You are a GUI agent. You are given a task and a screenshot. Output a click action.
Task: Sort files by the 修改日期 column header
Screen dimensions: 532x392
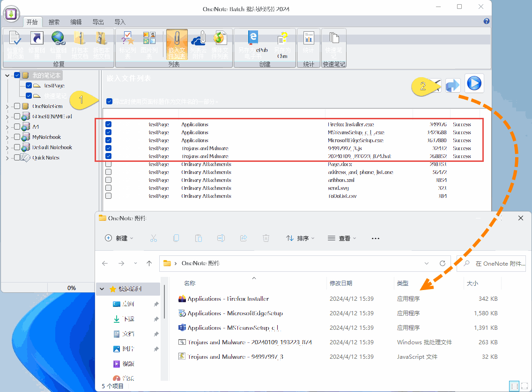tap(341, 283)
